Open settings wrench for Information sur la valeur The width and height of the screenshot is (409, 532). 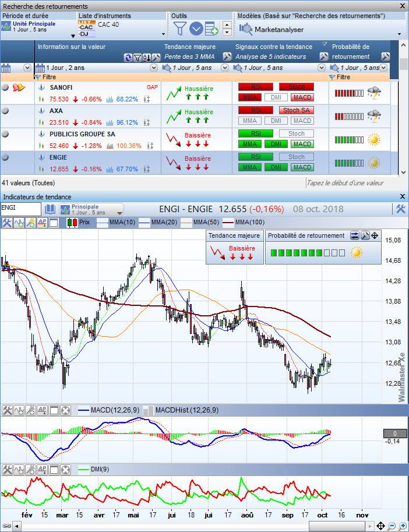click(156, 58)
